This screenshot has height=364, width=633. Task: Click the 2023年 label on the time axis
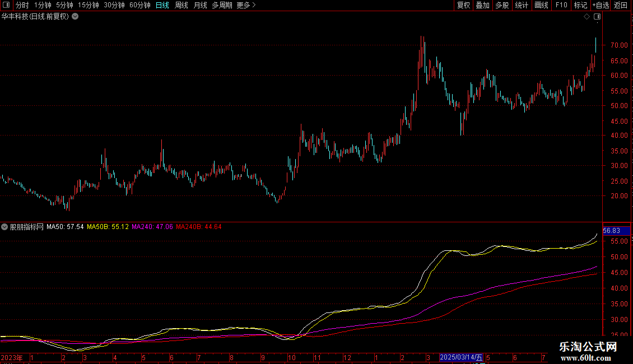pyautogui.click(x=12, y=357)
